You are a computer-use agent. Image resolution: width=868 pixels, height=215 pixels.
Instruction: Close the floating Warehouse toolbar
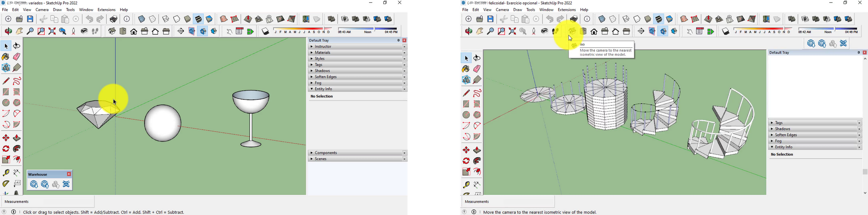69,174
